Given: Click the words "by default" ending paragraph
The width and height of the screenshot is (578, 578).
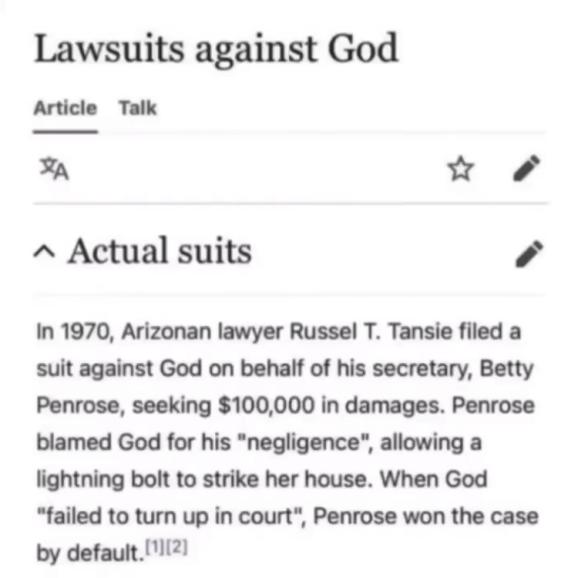Looking at the screenshot, I should click(x=90, y=553).
